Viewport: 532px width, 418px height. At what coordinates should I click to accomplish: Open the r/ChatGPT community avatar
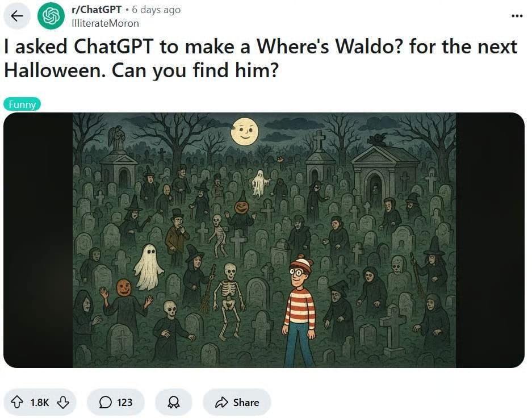51,15
